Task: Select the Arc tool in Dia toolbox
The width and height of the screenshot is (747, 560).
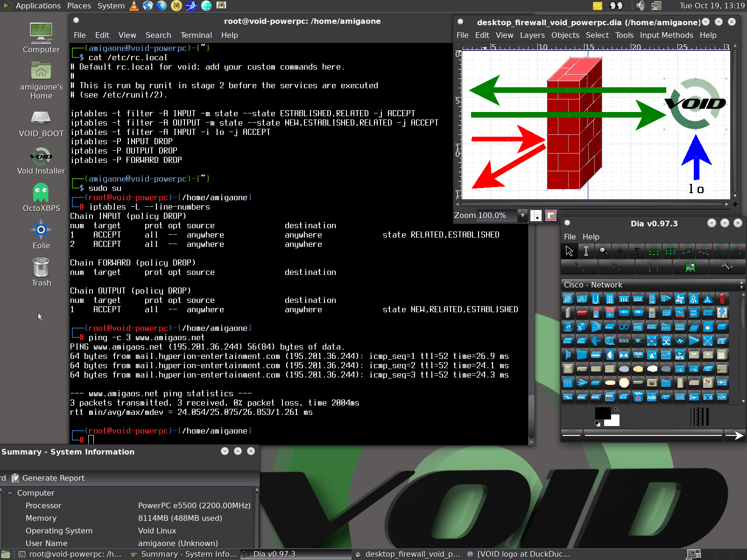Action: [x=738, y=251]
